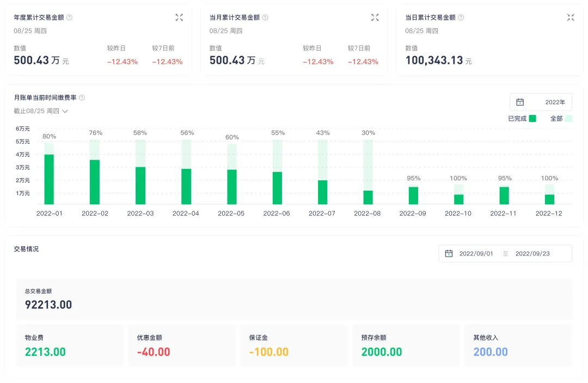The width and height of the screenshot is (588, 383).
Task: Open the 物业费 2213.00 card
Action: tap(70, 345)
